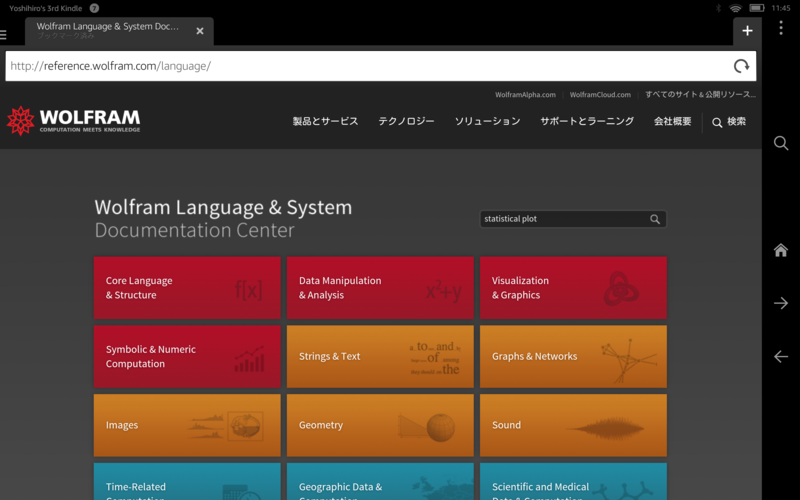Tap the Wi-Fi status icon
800x500 pixels.
[x=735, y=8]
